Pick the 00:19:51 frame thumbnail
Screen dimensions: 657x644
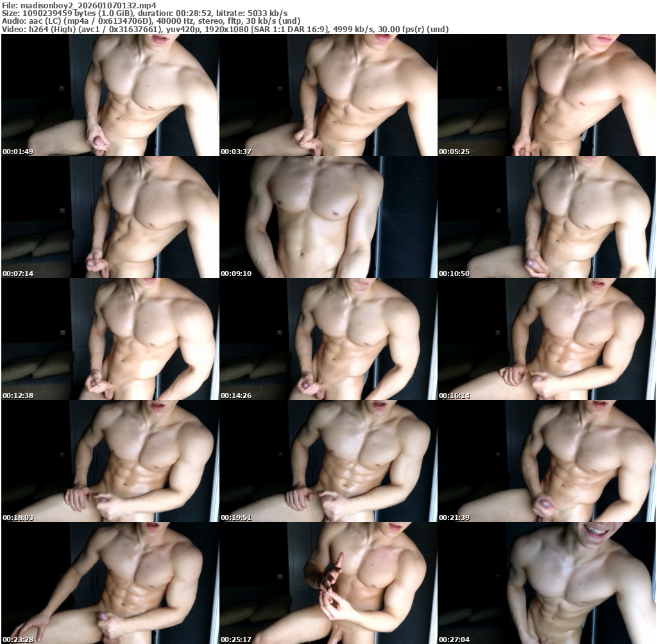click(x=328, y=461)
